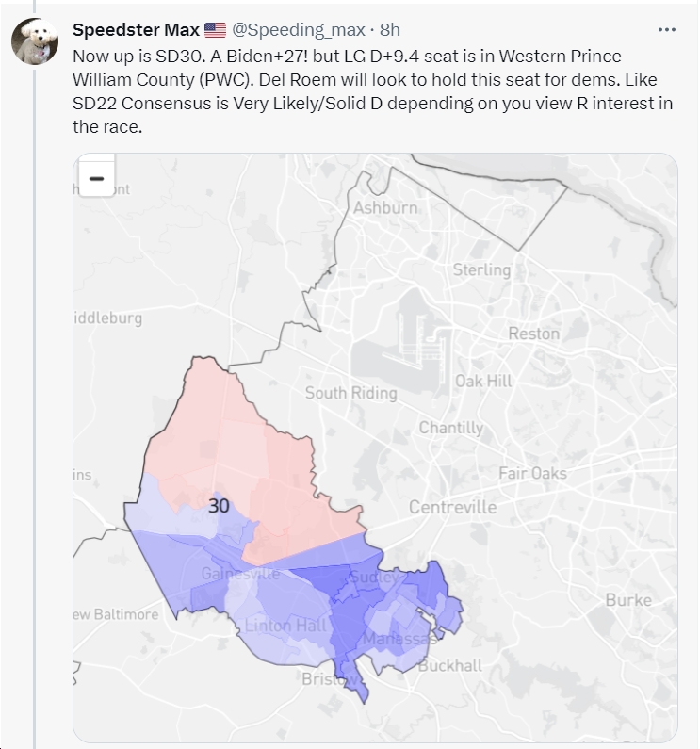Image resolution: width=700 pixels, height=749 pixels.
Task: Click the US flag emoji beside name
Action: pos(215,29)
